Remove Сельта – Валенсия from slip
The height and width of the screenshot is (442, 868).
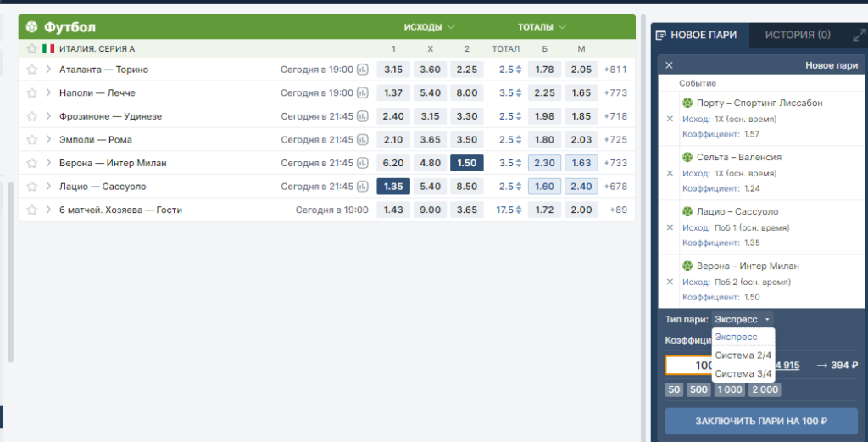(670, 173)
